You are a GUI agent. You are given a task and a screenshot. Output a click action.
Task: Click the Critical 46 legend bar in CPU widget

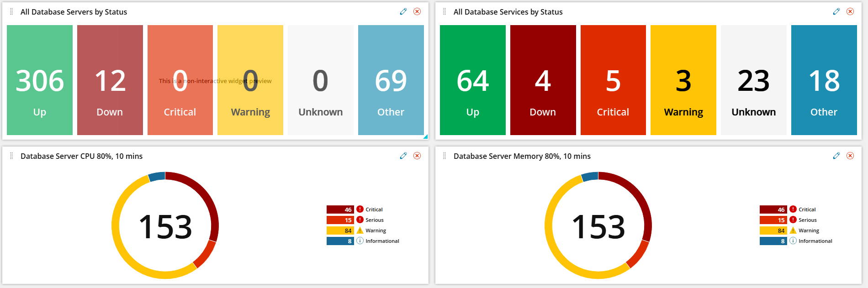point(340,209)
